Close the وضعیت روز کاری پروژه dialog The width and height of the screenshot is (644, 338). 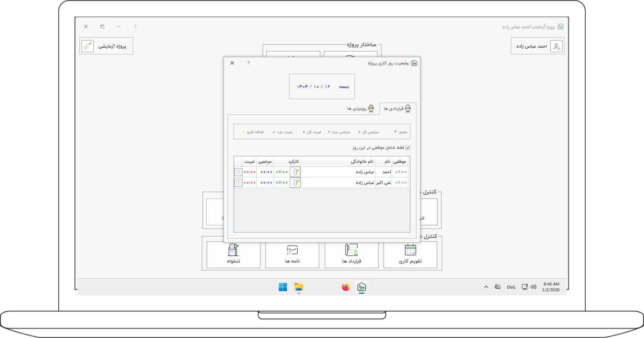click(x=232, y=63)
